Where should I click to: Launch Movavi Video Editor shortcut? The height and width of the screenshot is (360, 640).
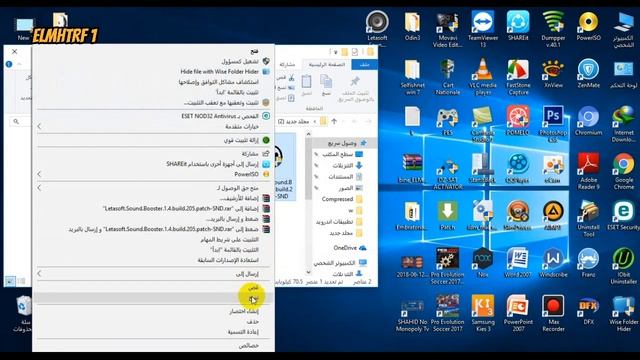click(x=447, y=29)
